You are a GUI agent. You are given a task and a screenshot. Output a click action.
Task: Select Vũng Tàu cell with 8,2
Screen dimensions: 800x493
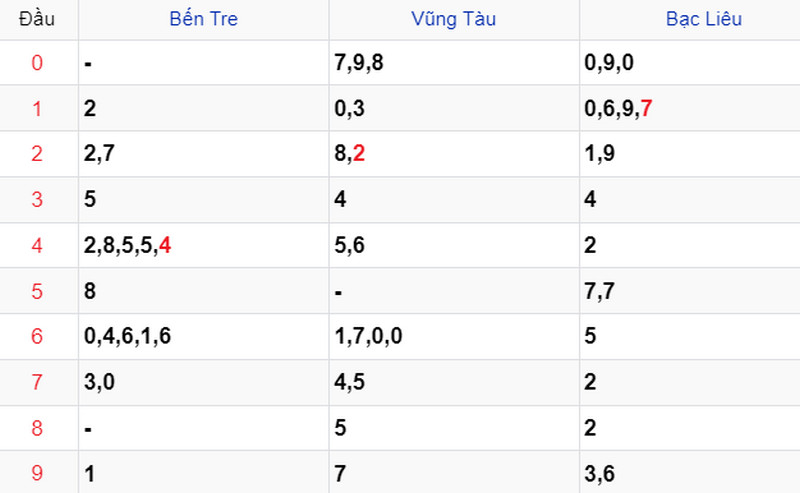tap(454, 154)
